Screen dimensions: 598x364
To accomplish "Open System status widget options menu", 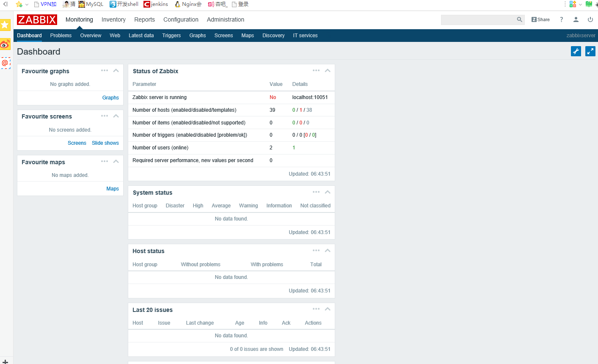I will 316,192.
